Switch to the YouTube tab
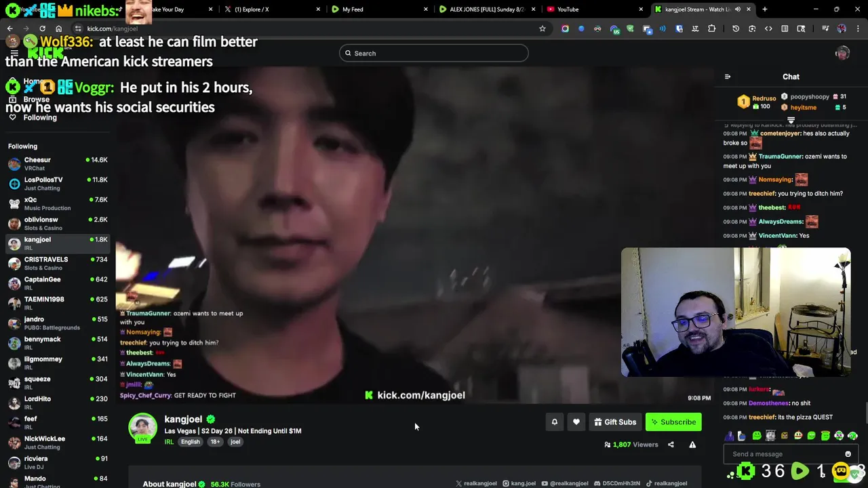The width and height of the screenshot is (868, 488). (594, 9)
